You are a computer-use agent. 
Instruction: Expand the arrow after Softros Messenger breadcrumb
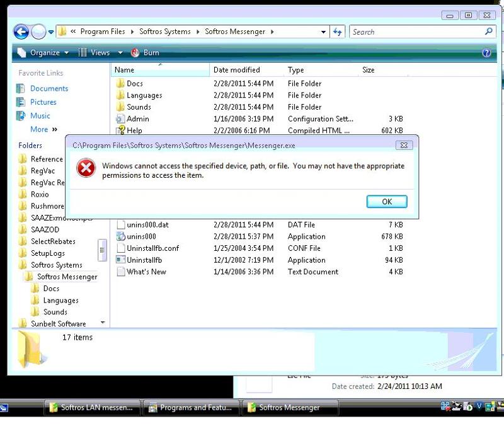(x=272, y=32)
